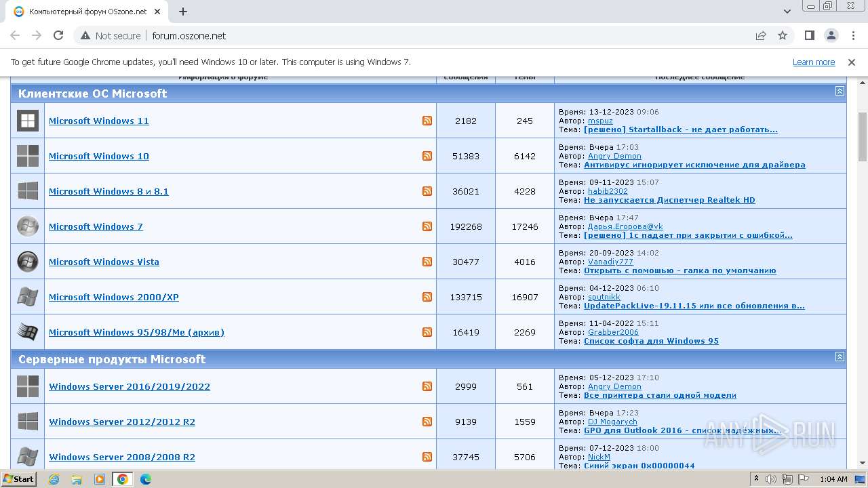
Task: Click the Windows 95/98/Me forum icon
Action: (28, 332)
